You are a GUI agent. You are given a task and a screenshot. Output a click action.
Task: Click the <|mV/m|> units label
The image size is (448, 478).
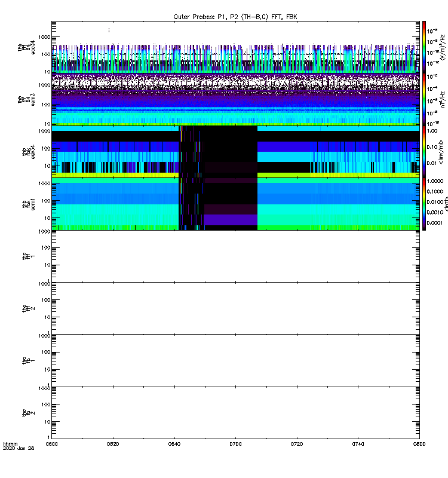(441, 152)
